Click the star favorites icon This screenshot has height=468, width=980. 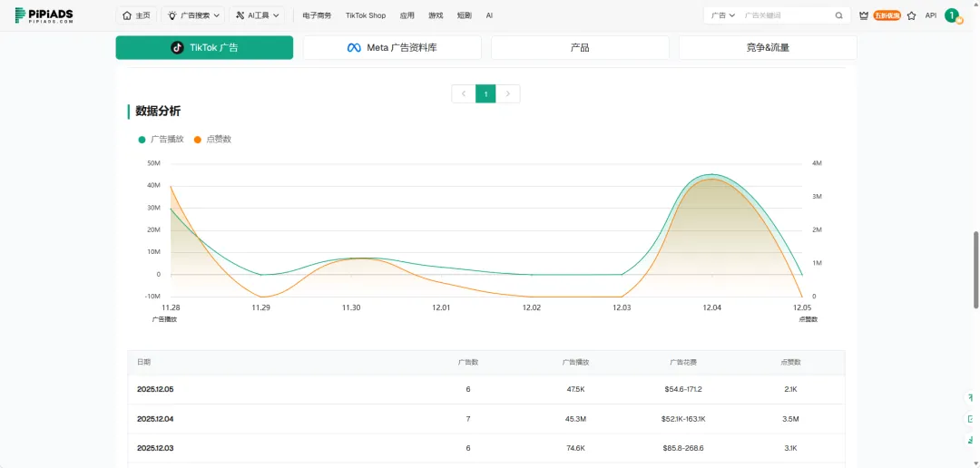coord(911,15)
